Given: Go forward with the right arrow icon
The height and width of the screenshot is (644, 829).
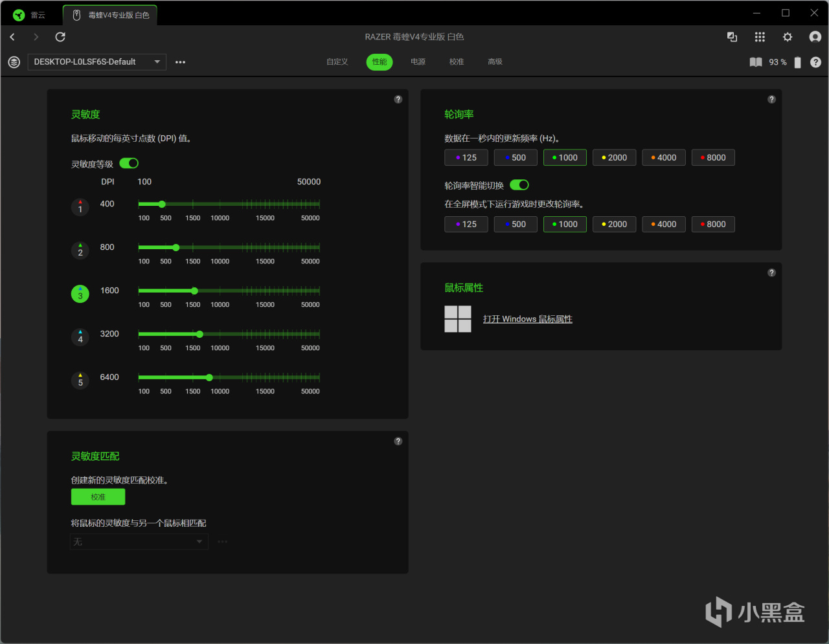Looking at the screenshot, I should [x=36, y=37].
